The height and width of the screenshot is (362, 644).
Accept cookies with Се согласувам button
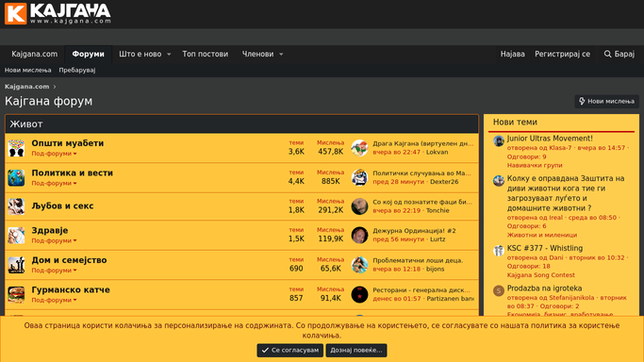290,350
